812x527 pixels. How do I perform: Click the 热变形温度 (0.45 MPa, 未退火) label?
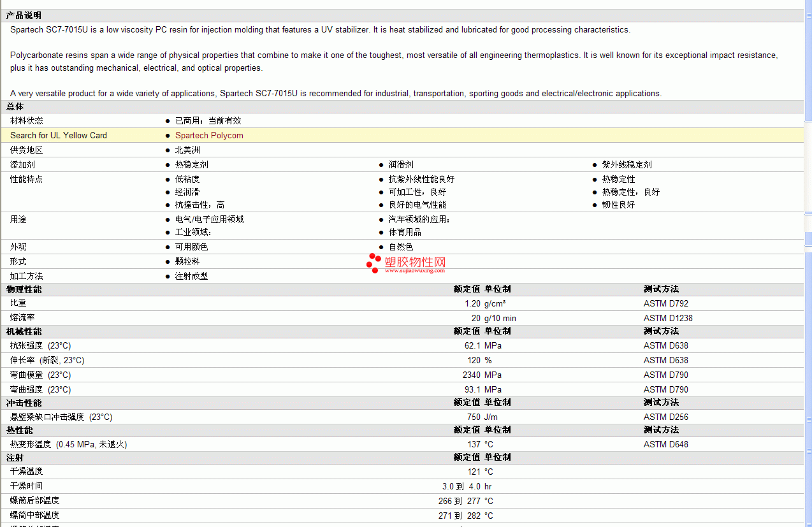coord(69,444)
